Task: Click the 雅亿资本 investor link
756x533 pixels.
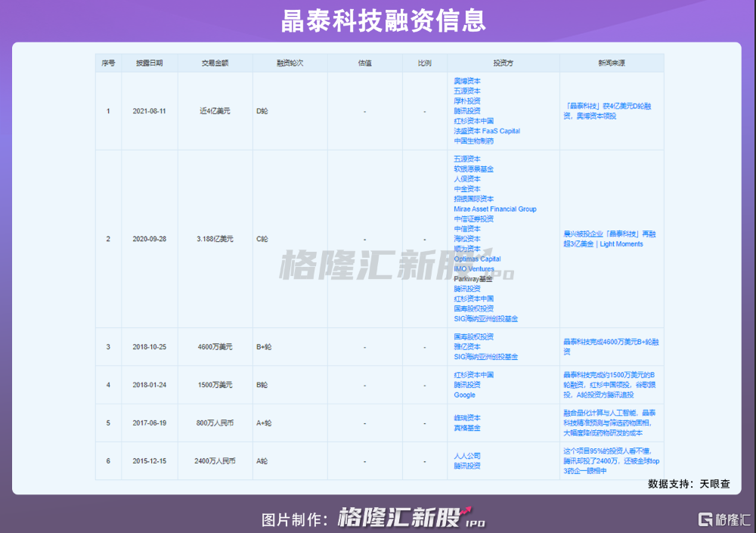Action: 466,346
